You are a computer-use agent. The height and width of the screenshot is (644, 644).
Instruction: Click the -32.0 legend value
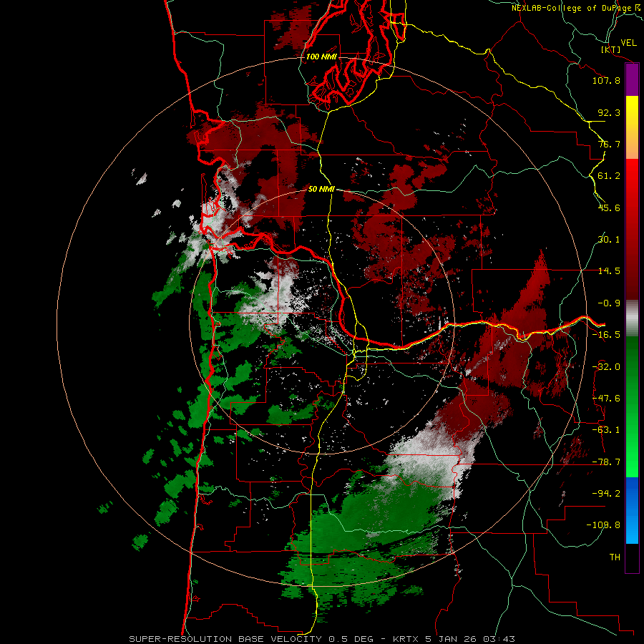click(x=606, y=367)
